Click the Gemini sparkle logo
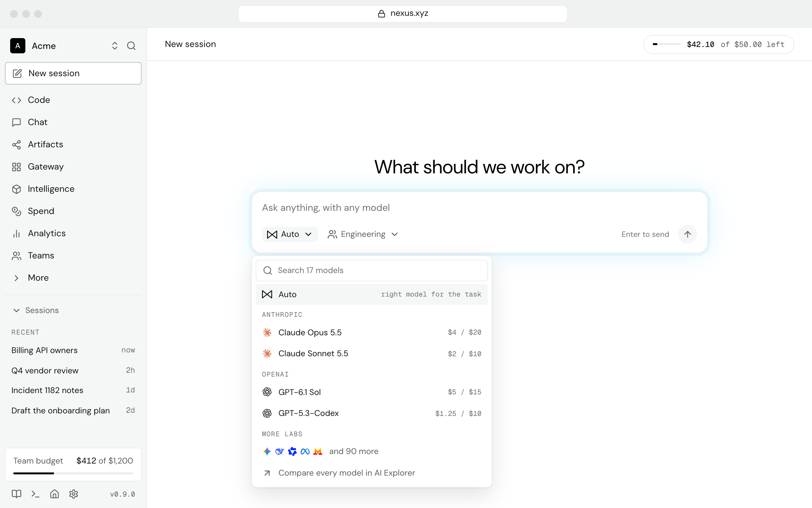This screenshot has height=508, width=812. pyautogui.click(x=267, y=451)
